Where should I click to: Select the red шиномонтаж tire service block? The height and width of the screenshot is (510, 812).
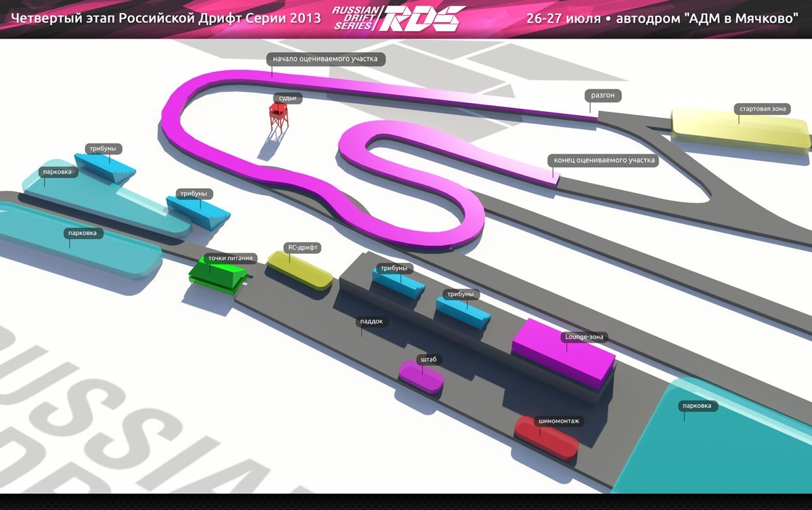click(x=546, y=438)
